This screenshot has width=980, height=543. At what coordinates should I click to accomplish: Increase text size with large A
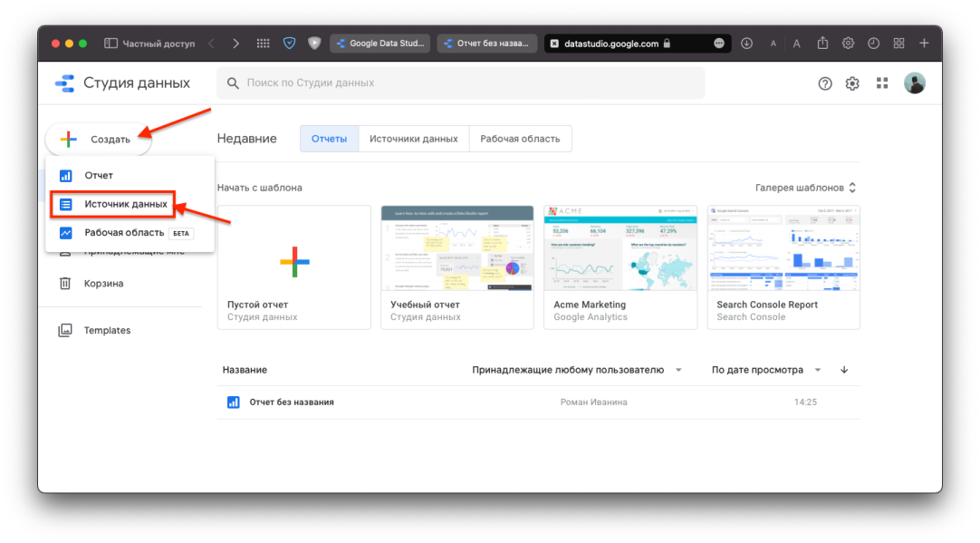pyautogui.click(x=796, y=44)
